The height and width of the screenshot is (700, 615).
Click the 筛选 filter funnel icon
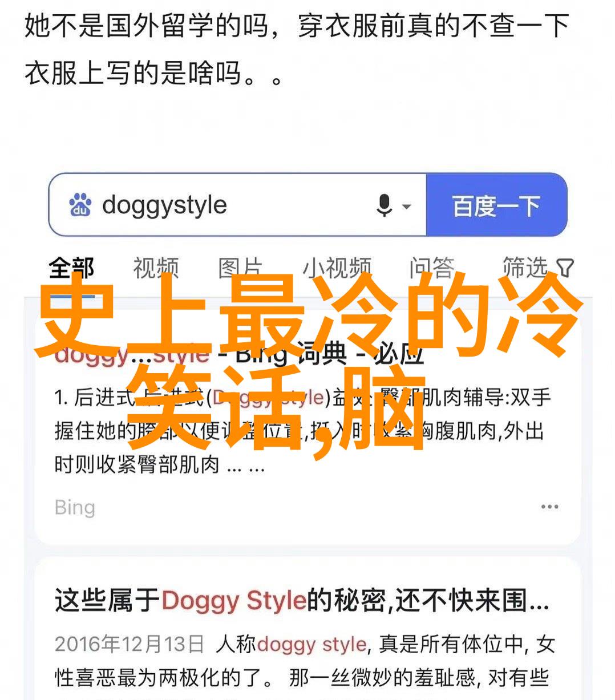tap(565, 268)
